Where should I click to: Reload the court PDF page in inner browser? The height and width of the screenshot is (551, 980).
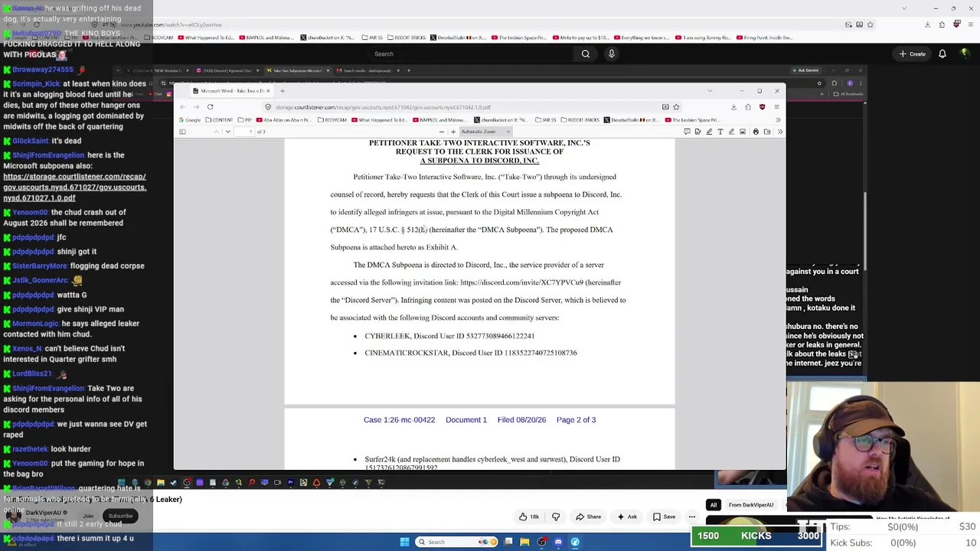pyautogui.click(x=210, y=107)
